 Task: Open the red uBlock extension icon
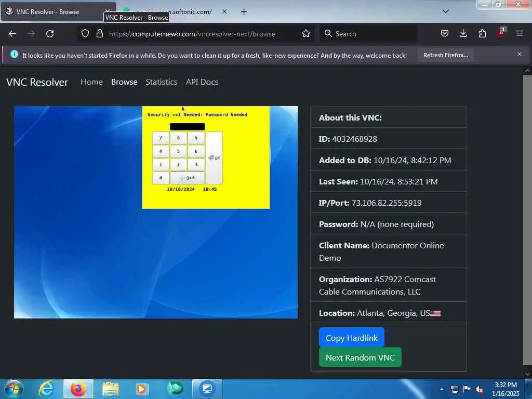pos(501,33)
